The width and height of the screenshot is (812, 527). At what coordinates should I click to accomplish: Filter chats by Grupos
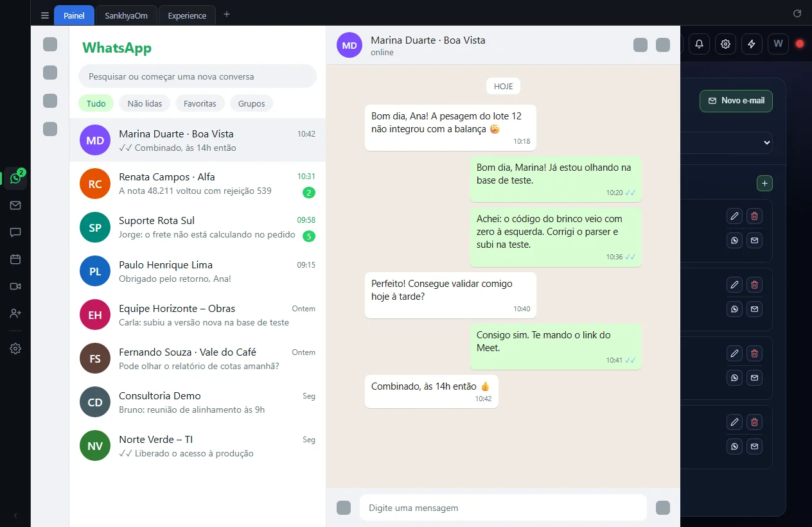coord(251,103)
